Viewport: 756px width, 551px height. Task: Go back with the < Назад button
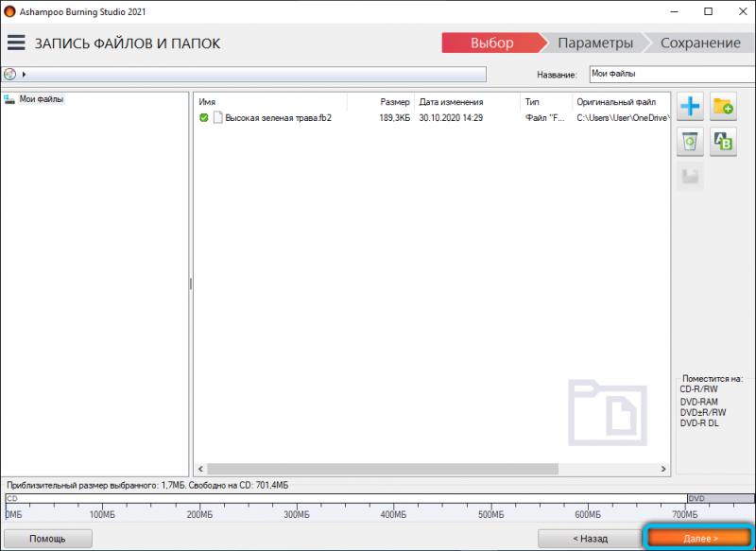click(590, 539)
